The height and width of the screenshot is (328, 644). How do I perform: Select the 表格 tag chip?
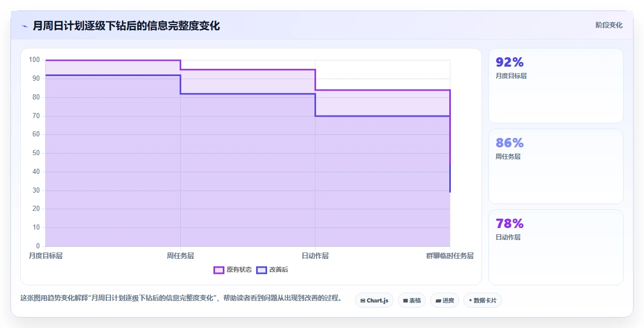click(412, 300)
